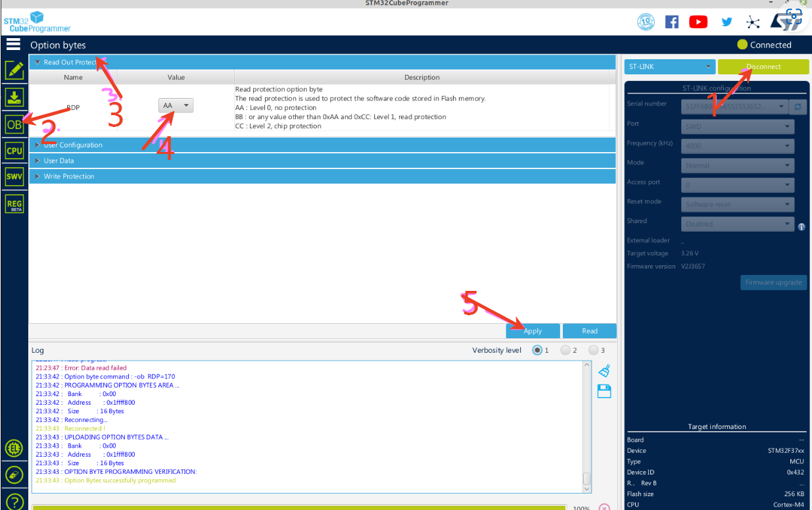Save the log with floppy icon
The image size is (812, 510).
click(x=605, y=392)
